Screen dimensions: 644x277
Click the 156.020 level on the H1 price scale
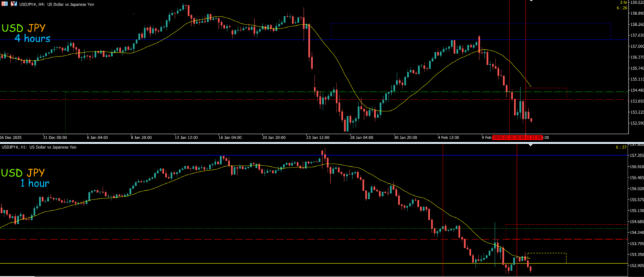(x=635, y=189)
